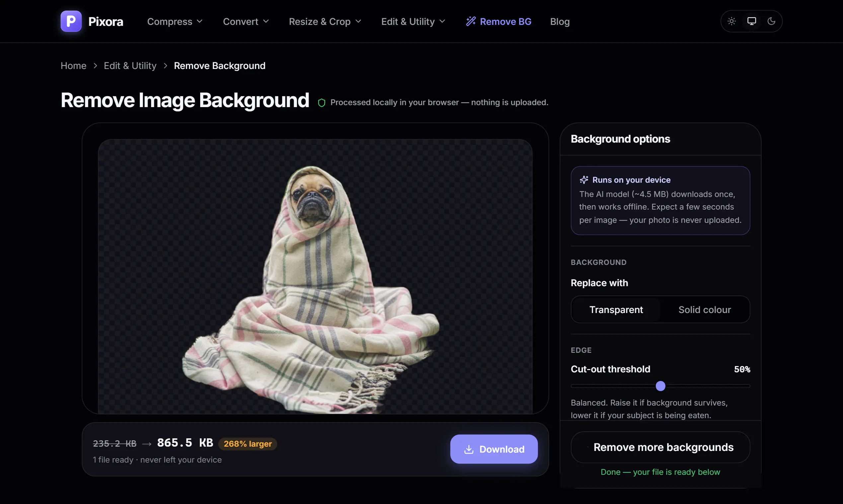The width and height of the screenshot is (843, 504).
Task: Click the Remove Background breadcrumb
Action: (x=220, y=66)
